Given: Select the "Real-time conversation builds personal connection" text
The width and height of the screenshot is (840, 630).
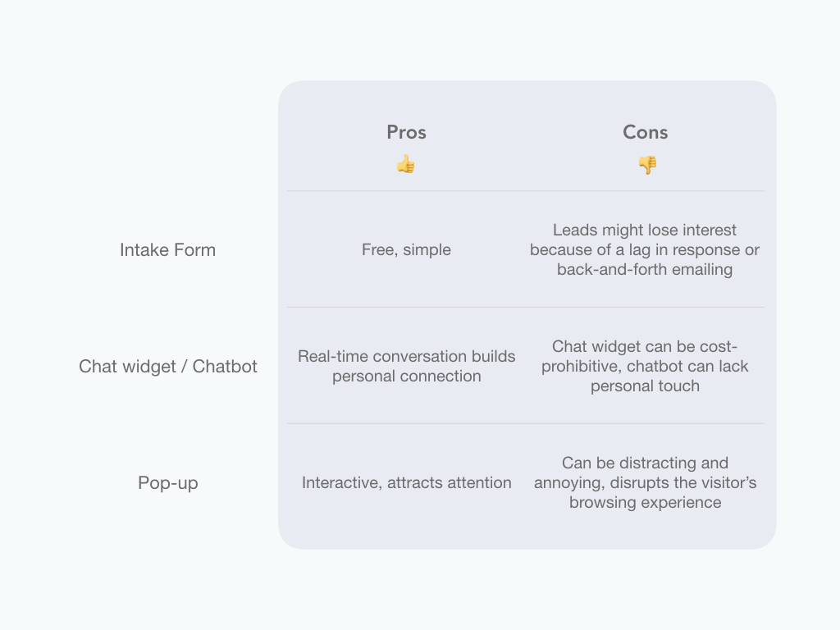Looking at the screenshot, I should [x=406, y=366].
